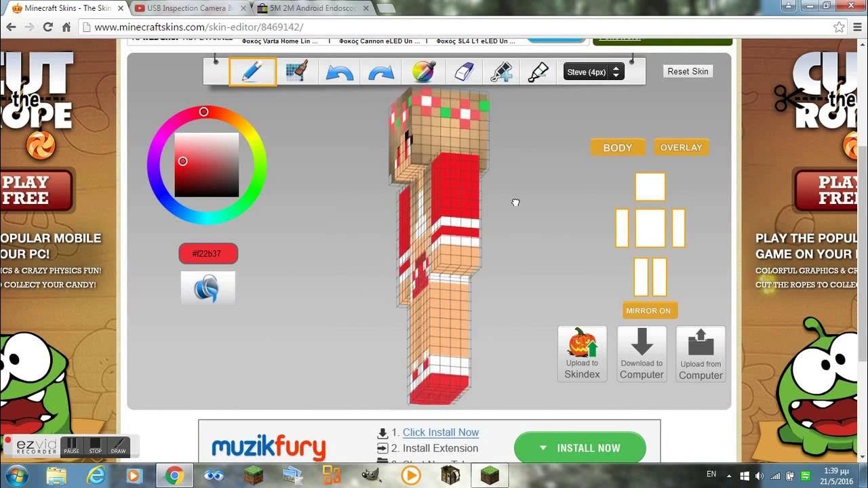
Task: Stop the Ezvid recording
Action: [x=96, y=447]
